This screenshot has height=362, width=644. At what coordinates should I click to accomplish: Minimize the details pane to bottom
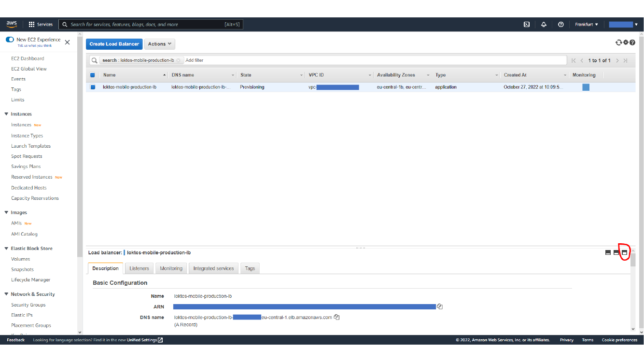point(608,252)
